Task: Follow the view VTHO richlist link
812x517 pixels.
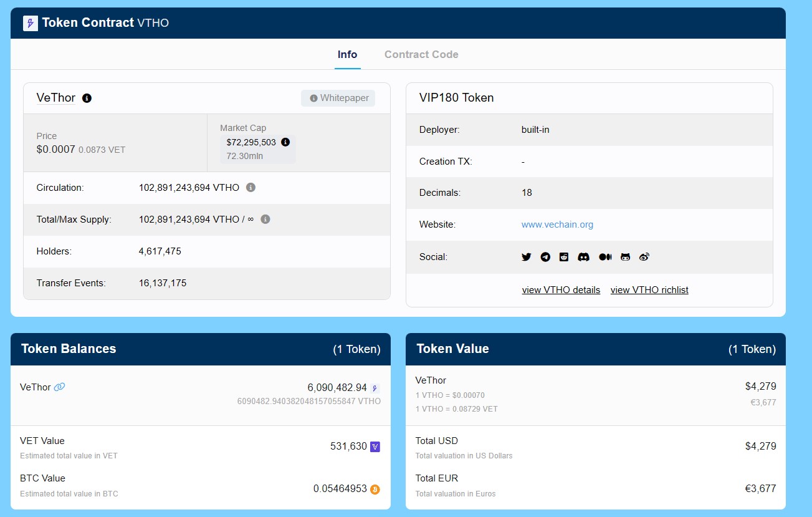Action: (x=649, y=290)
